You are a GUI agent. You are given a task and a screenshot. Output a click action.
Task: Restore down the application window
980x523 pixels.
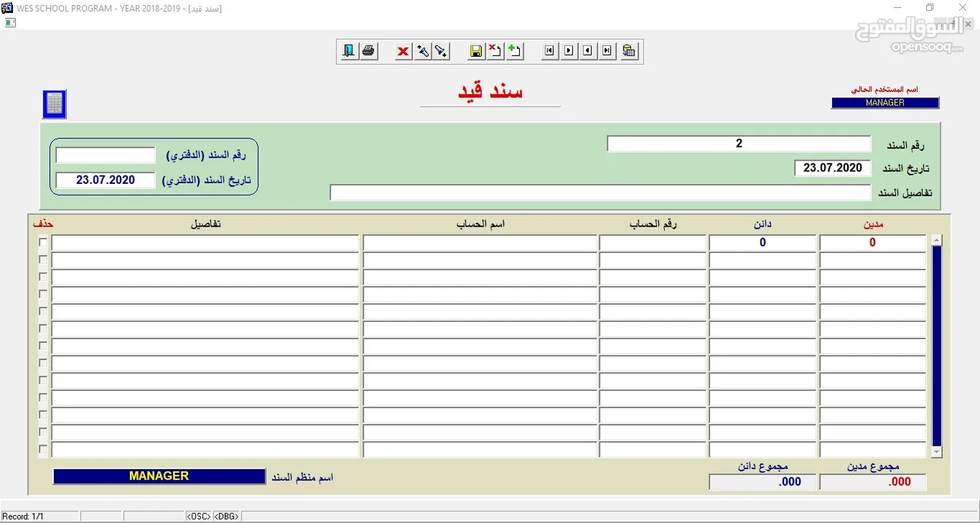coord(930,8)
